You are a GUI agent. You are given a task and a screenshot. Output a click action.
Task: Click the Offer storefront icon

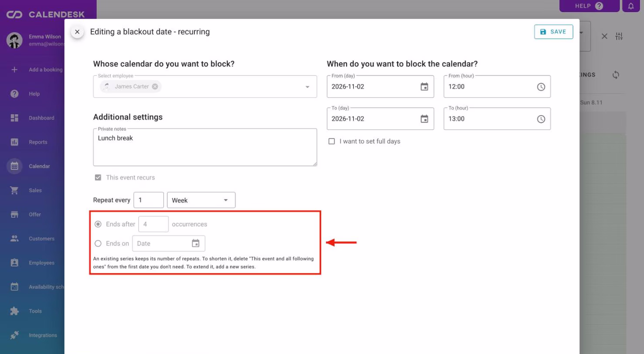pos(14,214)
